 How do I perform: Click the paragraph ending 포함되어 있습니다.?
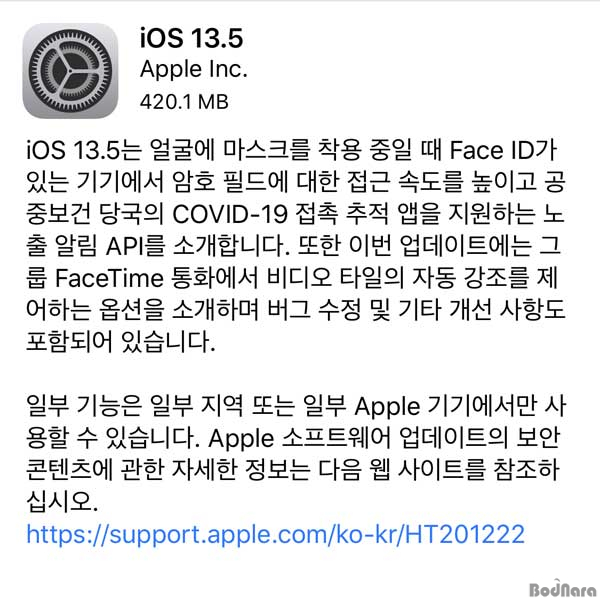[295, 246]
